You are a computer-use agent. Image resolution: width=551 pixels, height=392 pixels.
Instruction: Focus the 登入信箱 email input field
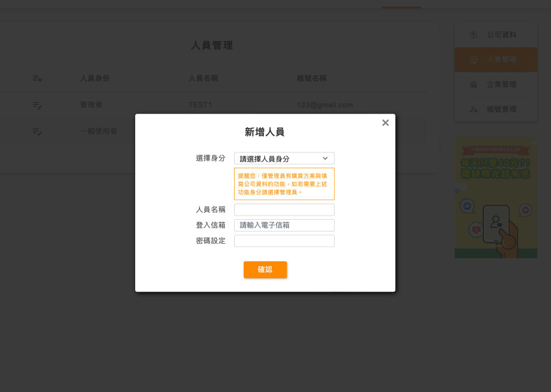284,225
